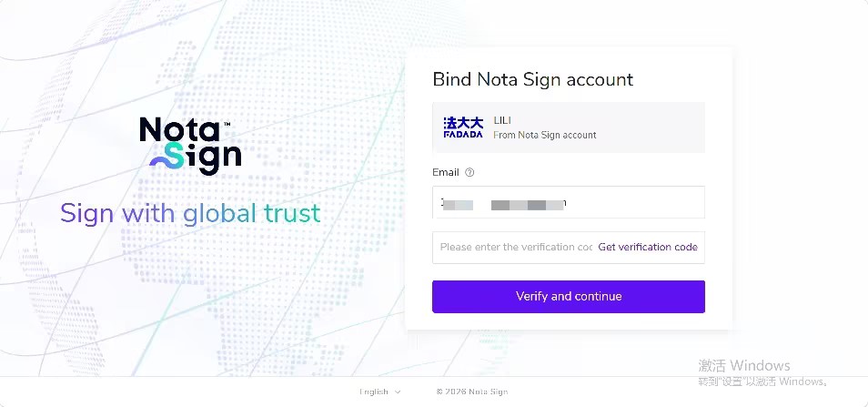Click the Verify and continue button

click(569, 296)
